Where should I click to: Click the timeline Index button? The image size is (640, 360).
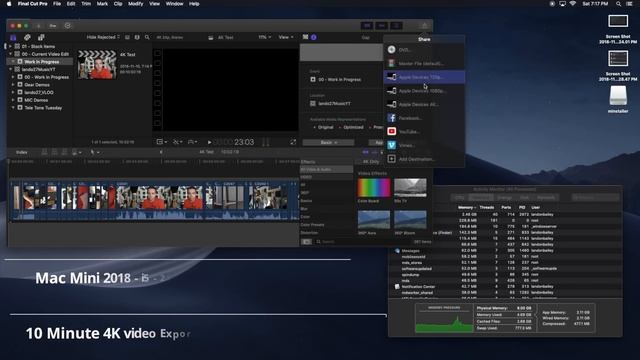[22, 152]
